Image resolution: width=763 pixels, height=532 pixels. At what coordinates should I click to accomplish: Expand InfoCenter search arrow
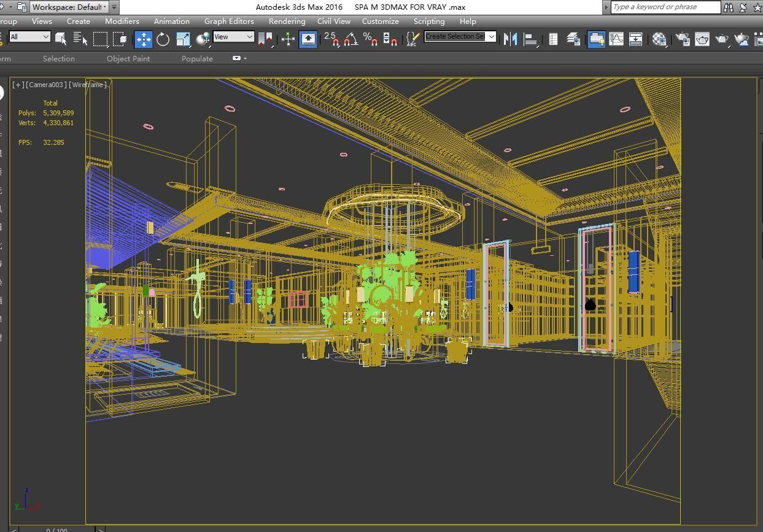[x=606, y=7]
